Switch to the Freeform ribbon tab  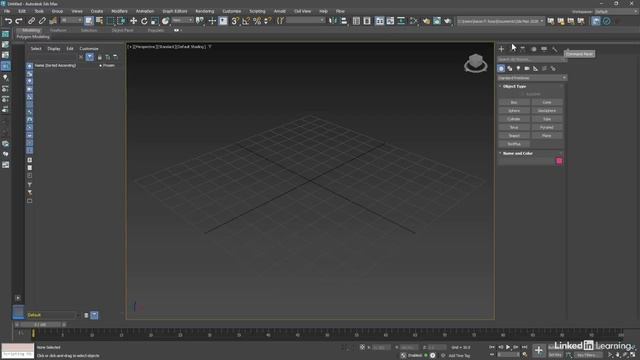(x=58, y=30)
